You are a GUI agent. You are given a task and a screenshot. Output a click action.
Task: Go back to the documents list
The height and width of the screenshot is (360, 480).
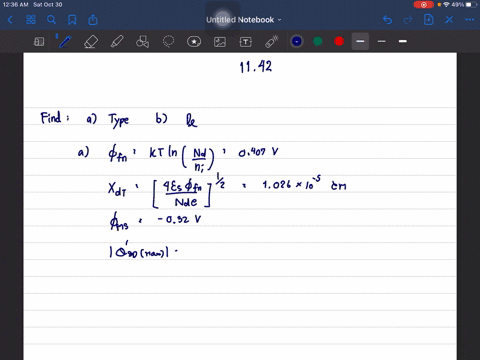pyautogui.click(x=10, y=20)
